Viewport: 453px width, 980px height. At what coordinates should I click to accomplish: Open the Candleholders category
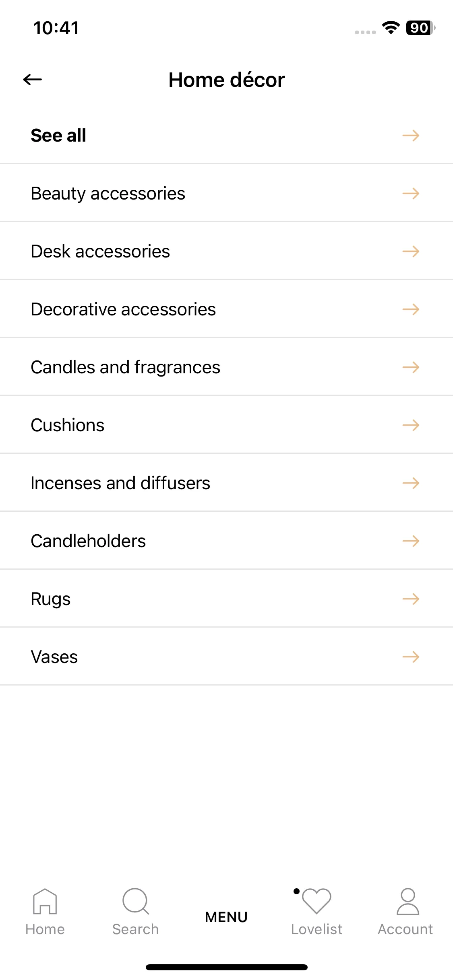click(x=226, y=541)
